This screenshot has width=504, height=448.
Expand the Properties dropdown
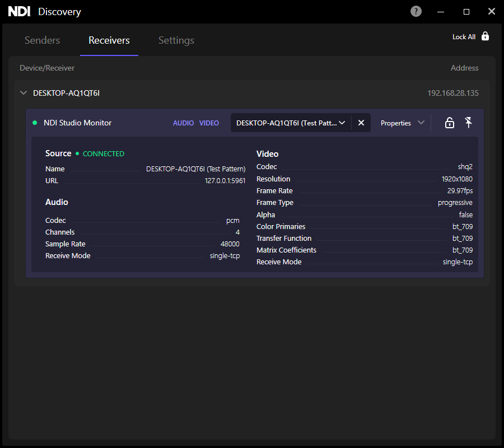click(x=403, y=123)
